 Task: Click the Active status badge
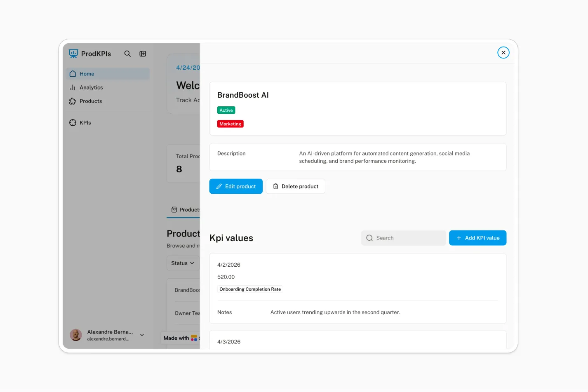coord(226,110)
